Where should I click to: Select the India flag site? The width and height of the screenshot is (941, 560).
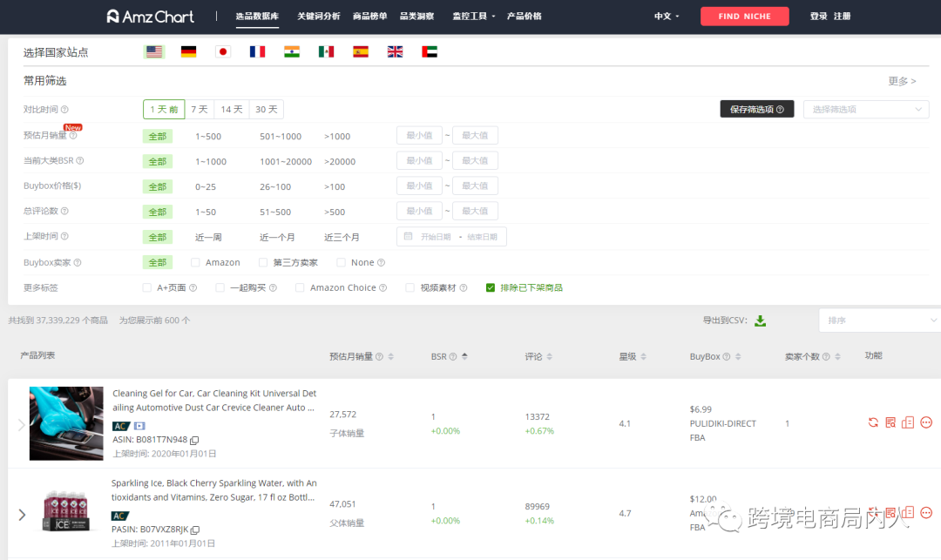292,52
